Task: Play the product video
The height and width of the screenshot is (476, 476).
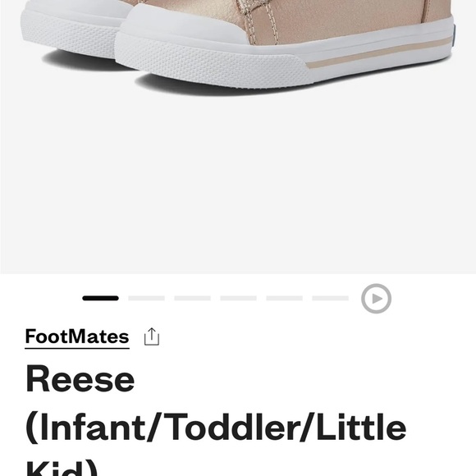Action: 376,299
